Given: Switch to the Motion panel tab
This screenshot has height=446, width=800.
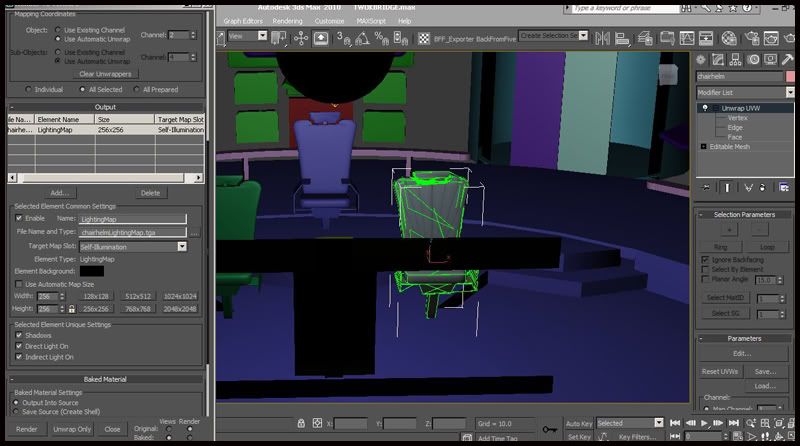Looking at the screenshot, I should (753, 60).
